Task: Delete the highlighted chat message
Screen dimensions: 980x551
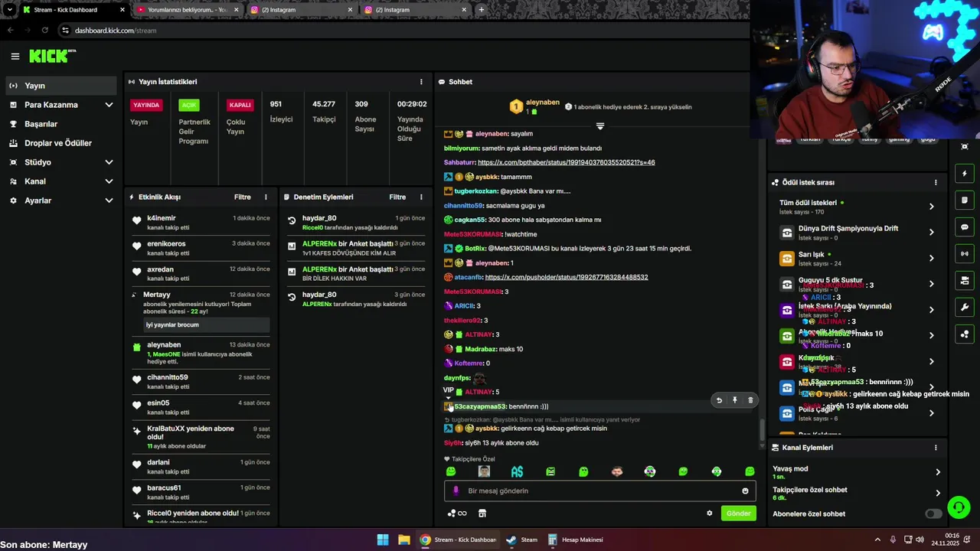Action: point(750,400)
